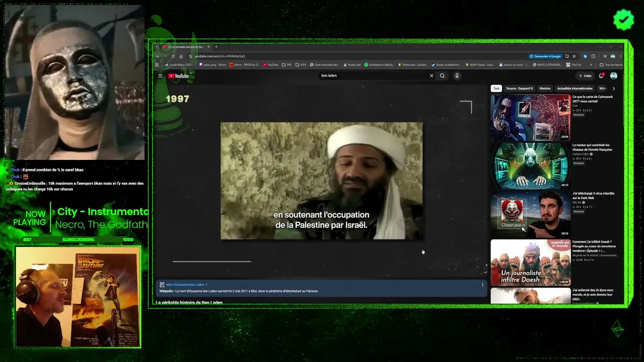This screenshot has width=644, height=362.
Task: Show hidden bookmarks with the double chevron
Action: coord(591,65)
